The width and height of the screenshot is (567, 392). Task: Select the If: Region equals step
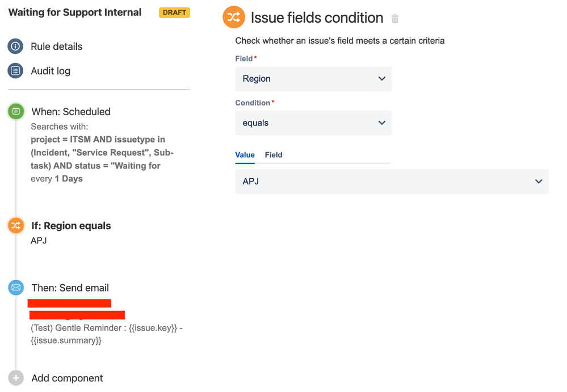coord(71,226)
